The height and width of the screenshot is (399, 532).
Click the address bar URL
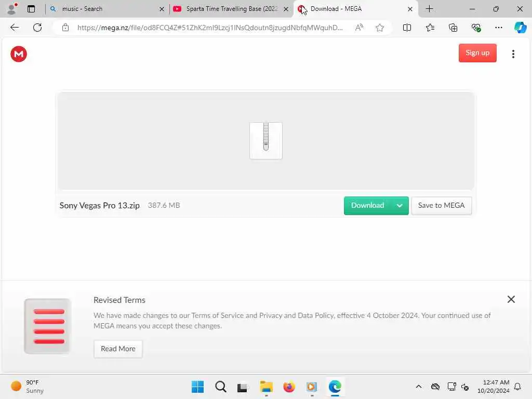pos(210,28)
